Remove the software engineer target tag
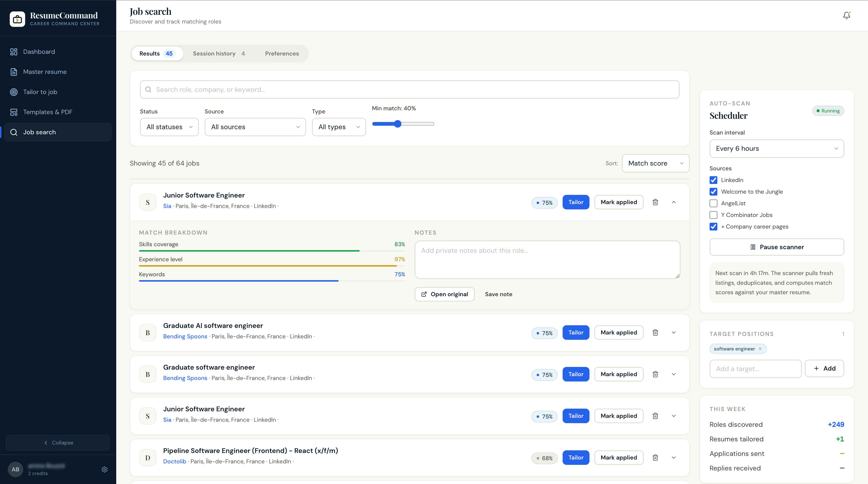Image resolution: width=868 pixels, height=484 pixels. point(760,349)
